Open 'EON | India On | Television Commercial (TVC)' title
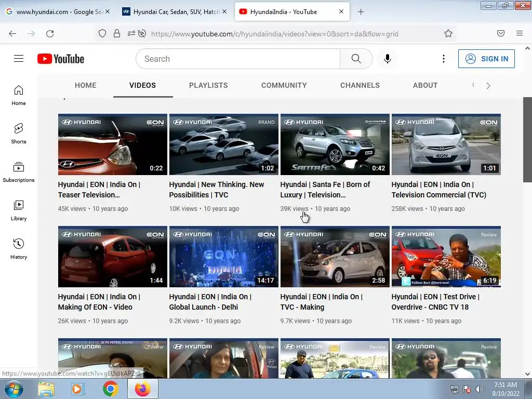The height and width of the screenshot is (399, 532). tap(438, 190)
